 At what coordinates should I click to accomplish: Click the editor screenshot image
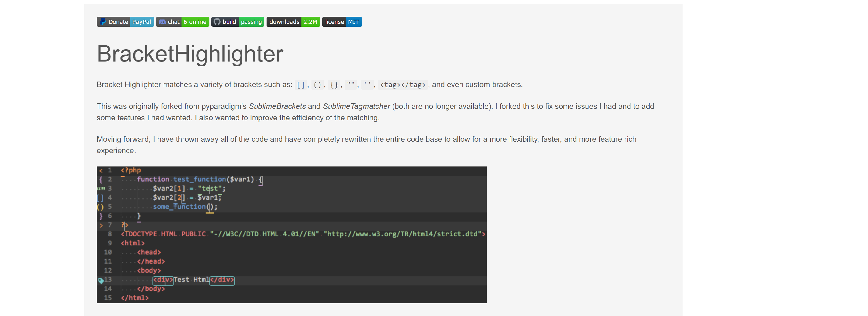click(x=292, y=235)
